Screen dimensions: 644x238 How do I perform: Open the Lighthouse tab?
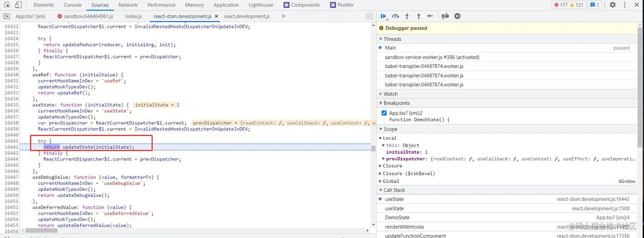point(261,5)
